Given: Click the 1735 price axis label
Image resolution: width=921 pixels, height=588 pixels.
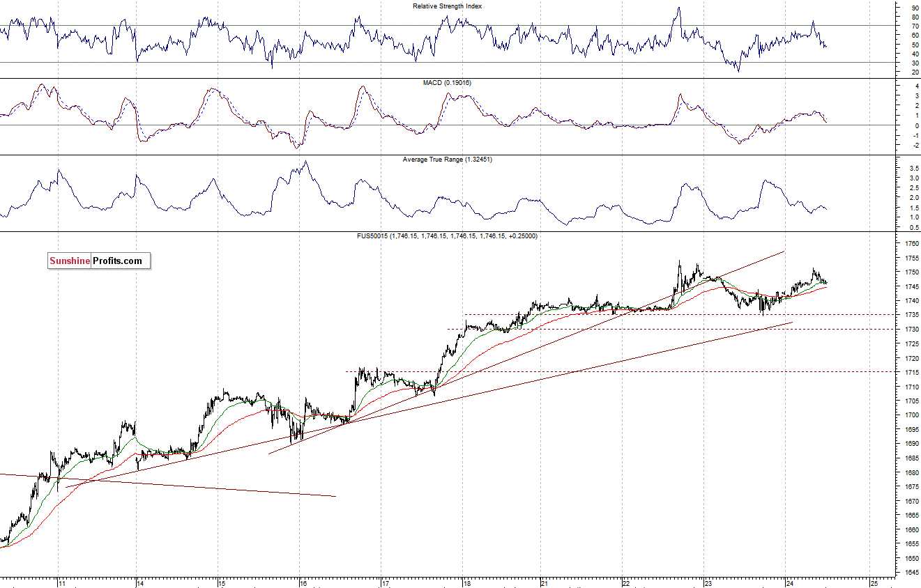Looking at the screenshot, I should click(911, 316).
